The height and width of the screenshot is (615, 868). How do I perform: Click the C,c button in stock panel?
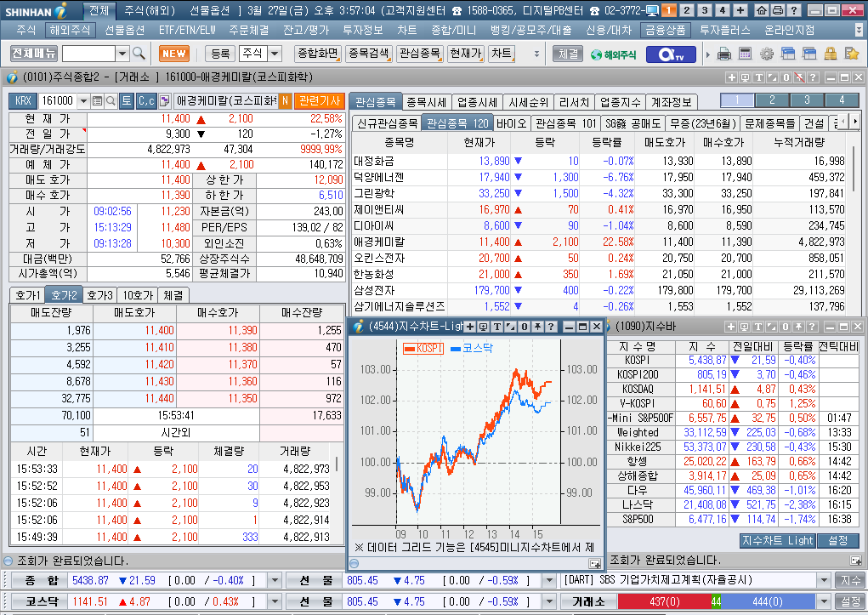click(x=146, y=101)
